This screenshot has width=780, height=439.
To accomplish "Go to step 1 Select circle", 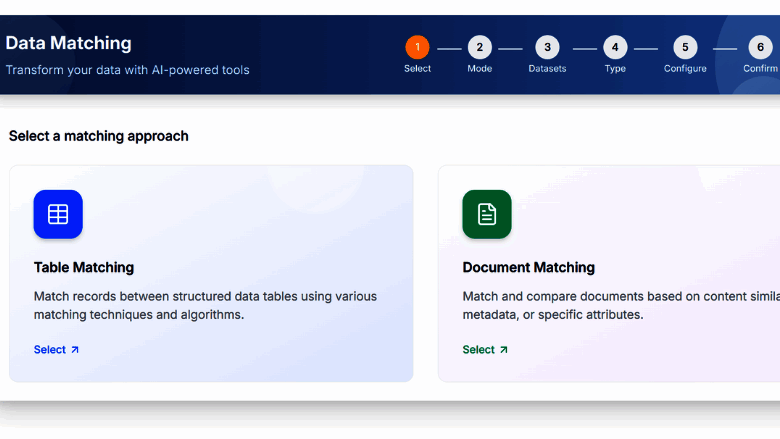I will click(x=417, y=47).
